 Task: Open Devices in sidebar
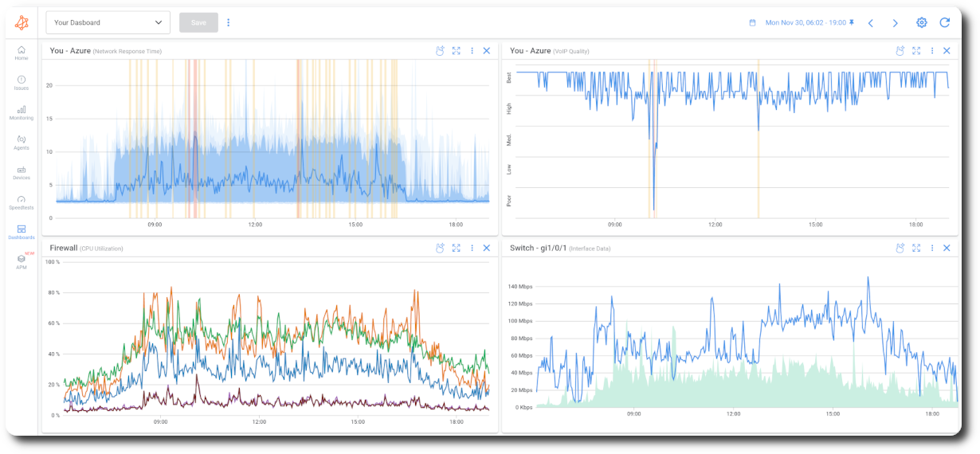22,173
